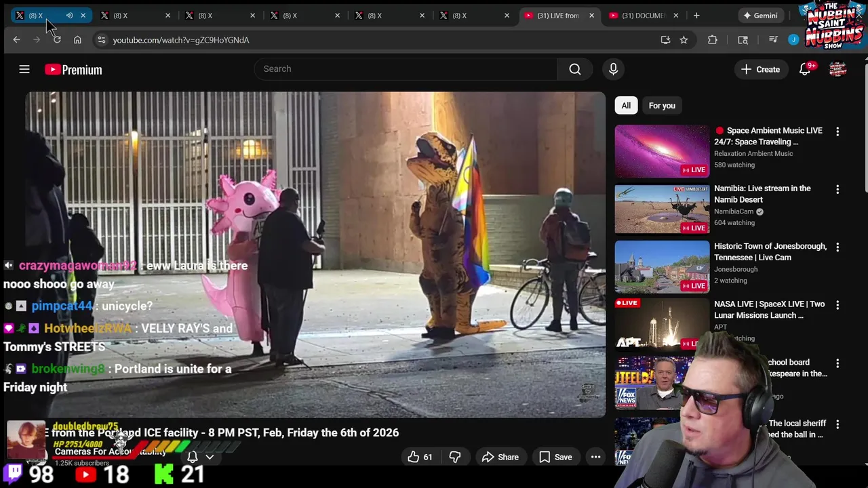The width and height of the screenshot is (868, 488).
Task: Reload the current page
Action: 57,40
